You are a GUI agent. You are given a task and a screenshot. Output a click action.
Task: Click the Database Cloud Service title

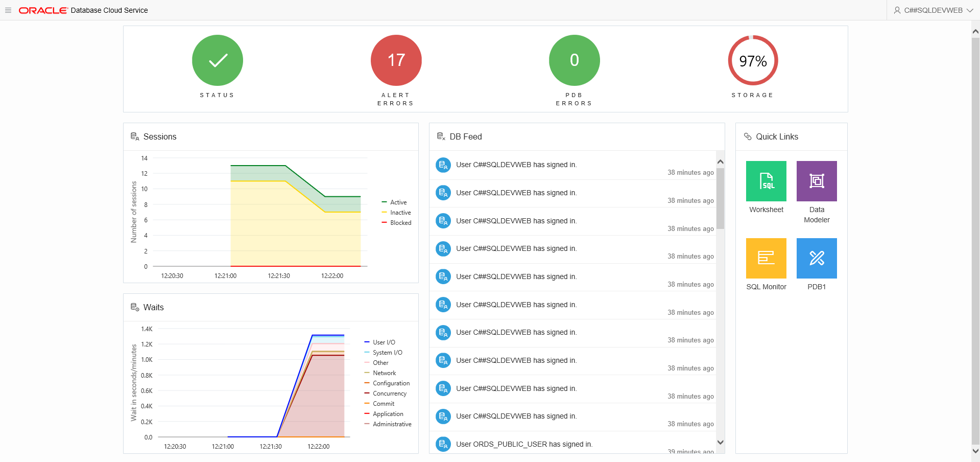tap(109, 10)
